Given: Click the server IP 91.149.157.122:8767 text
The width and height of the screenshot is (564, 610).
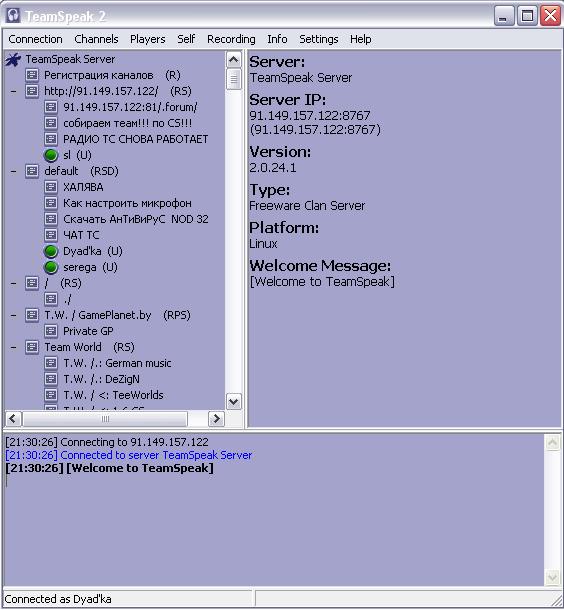Looking at the screenshot, I should tap(310, 116).
